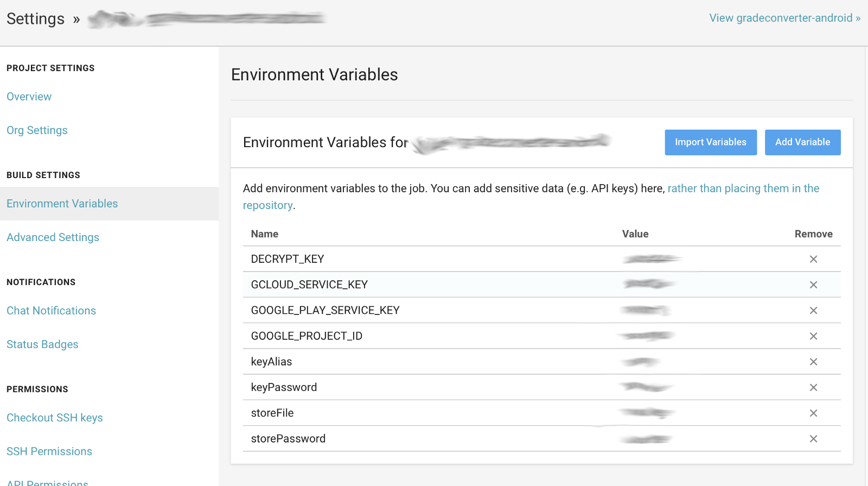Remove the GOOGLE_PROJECT_ID variable
The width and height of the screenshot is (868, 486).
pyautogui.click(x=813, y=336)
